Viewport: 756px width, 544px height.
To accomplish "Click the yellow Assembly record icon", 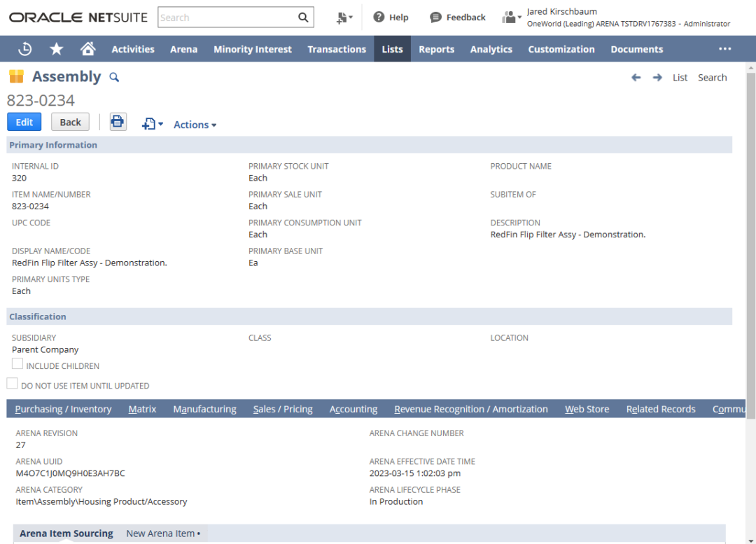I will point(17,76).
